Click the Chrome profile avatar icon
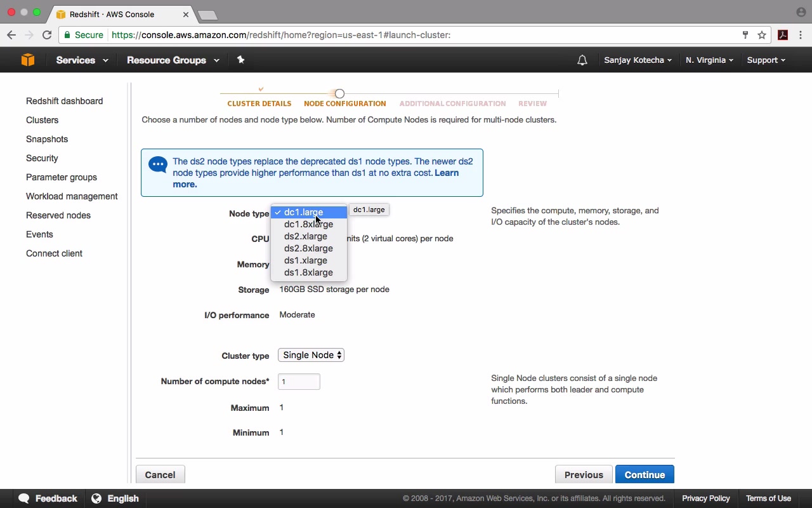This screenshot has height=508, width=812. point(801,12)
